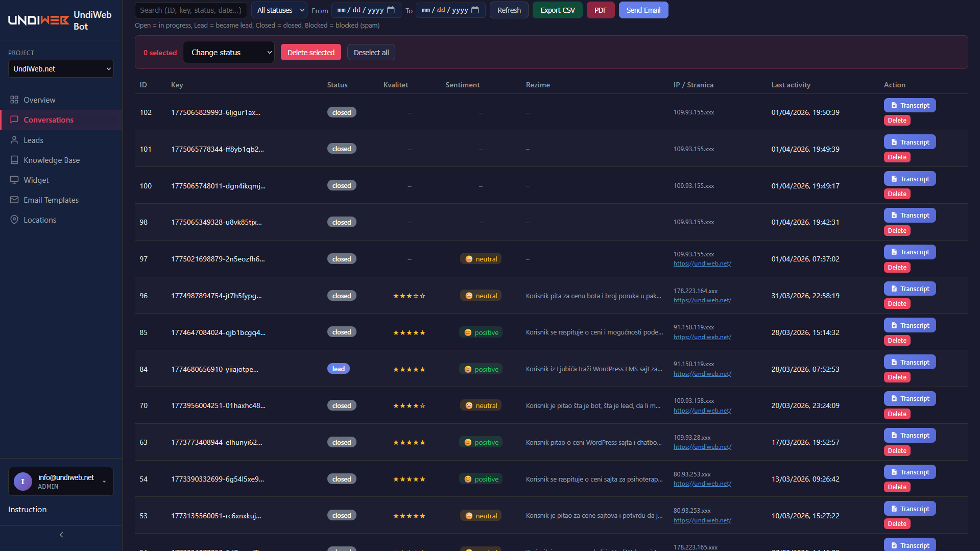Open the All statuses filter dropdown
This screenshot has height=551, width=980.
[279, 10]
